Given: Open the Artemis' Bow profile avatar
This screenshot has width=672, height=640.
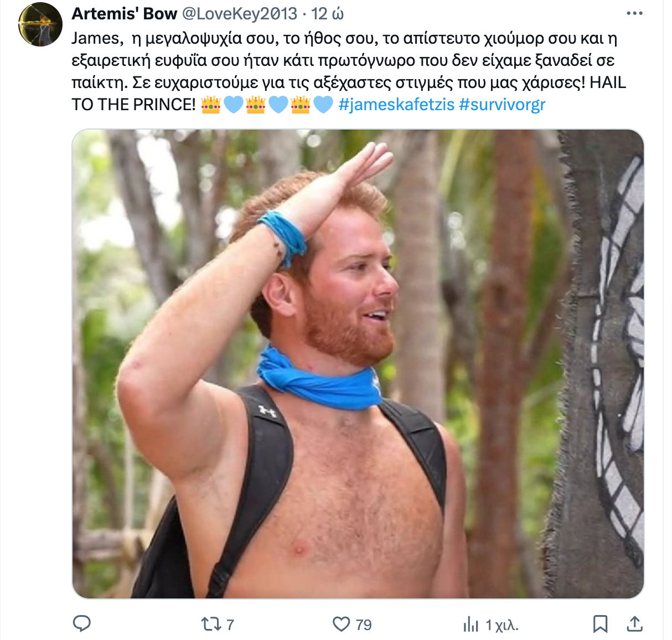Looking at the screenshot, I should (40, 24).
